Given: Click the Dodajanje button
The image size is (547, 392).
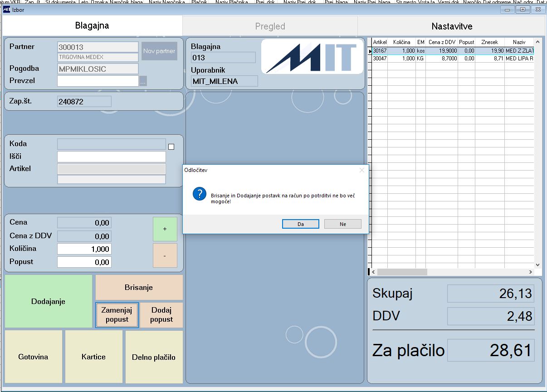Looking at the screenshot, I should click(48, 301).
